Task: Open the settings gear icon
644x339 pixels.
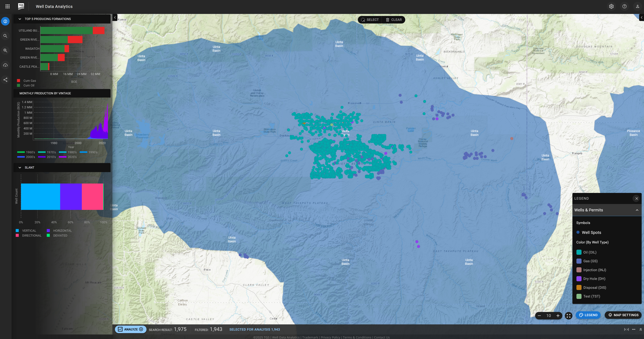Action: [x=611, y=7]
